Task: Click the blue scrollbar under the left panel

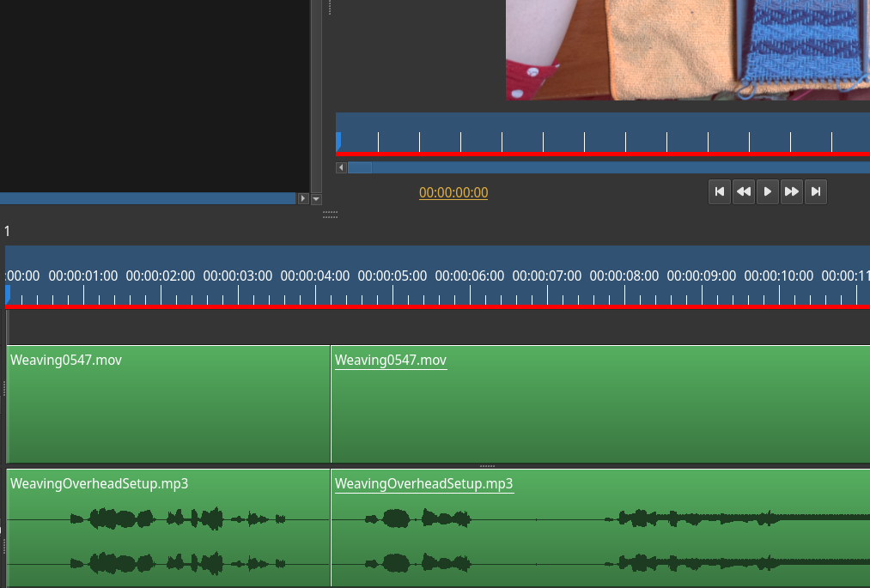Action: click(x=146, y=198)
